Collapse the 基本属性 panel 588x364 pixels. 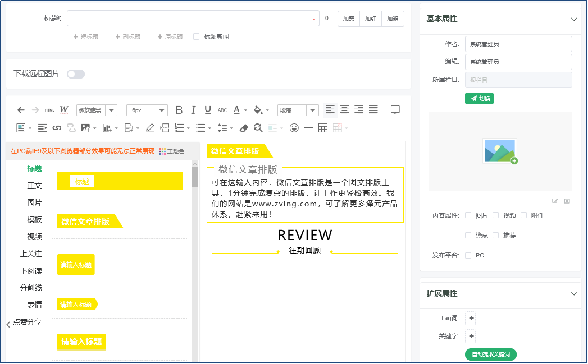coord(574,19)
